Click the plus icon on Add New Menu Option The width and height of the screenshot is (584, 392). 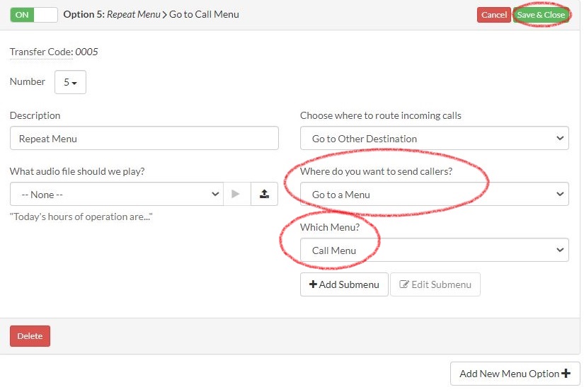coord(566,374)
